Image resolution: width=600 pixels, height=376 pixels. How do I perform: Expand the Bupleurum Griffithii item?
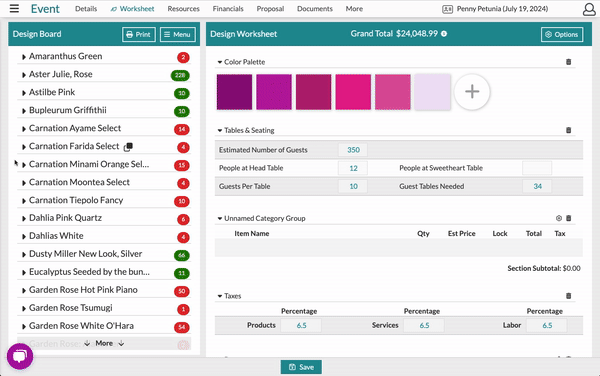[x=24, y=111]
